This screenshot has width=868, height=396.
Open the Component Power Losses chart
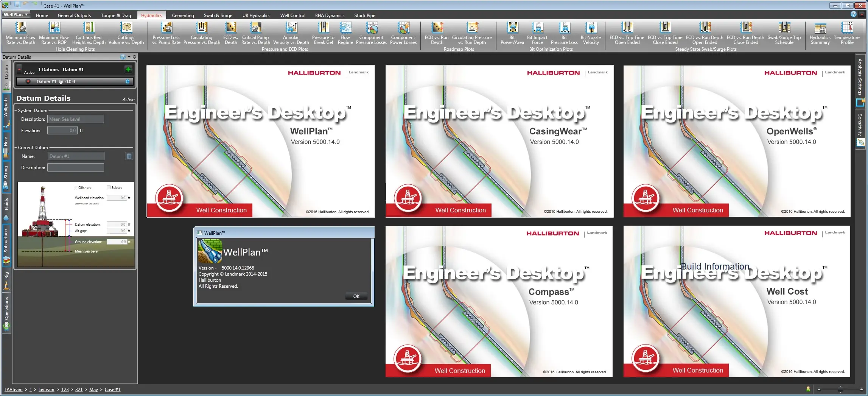click(403, 33)
